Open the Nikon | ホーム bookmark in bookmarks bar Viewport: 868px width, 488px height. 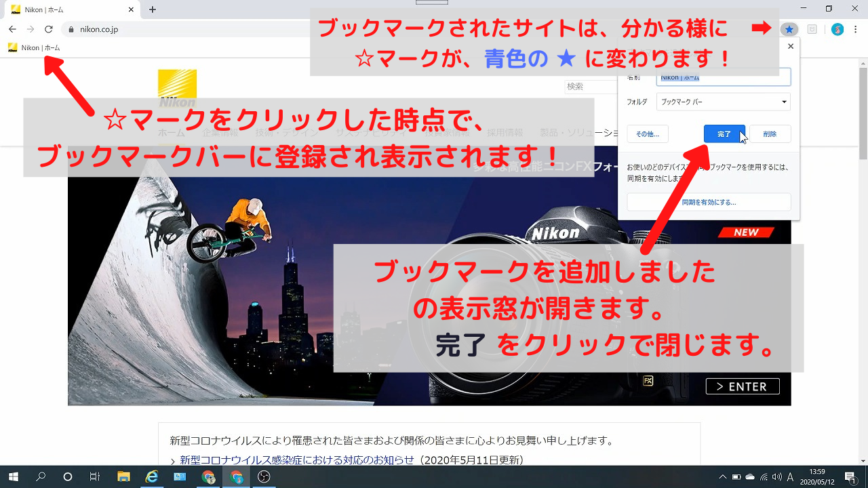tap(34, 47)
